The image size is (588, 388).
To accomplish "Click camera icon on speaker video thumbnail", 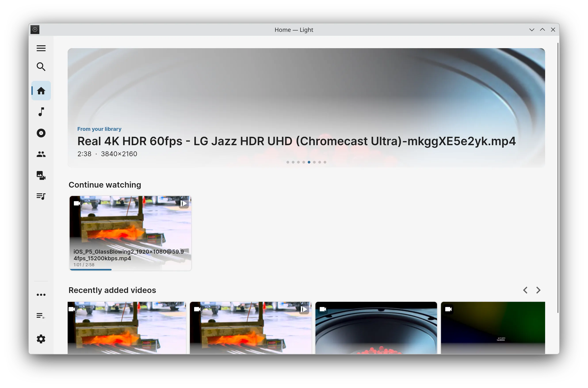I will pos(323,309).
